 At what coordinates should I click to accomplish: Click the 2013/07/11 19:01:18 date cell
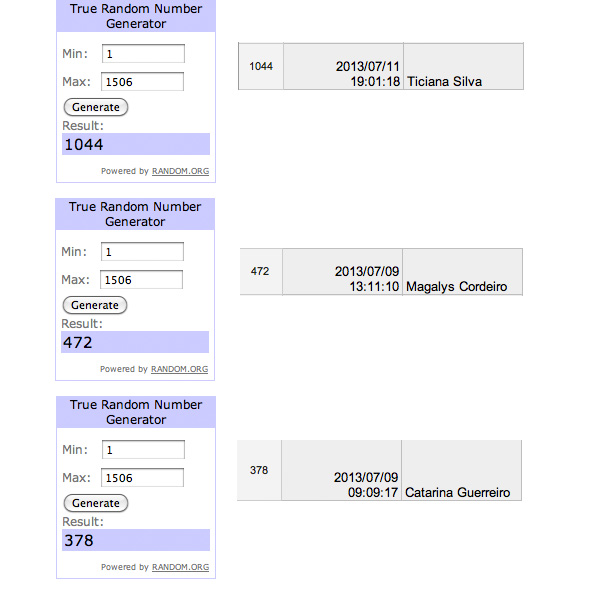coord(343,66)
